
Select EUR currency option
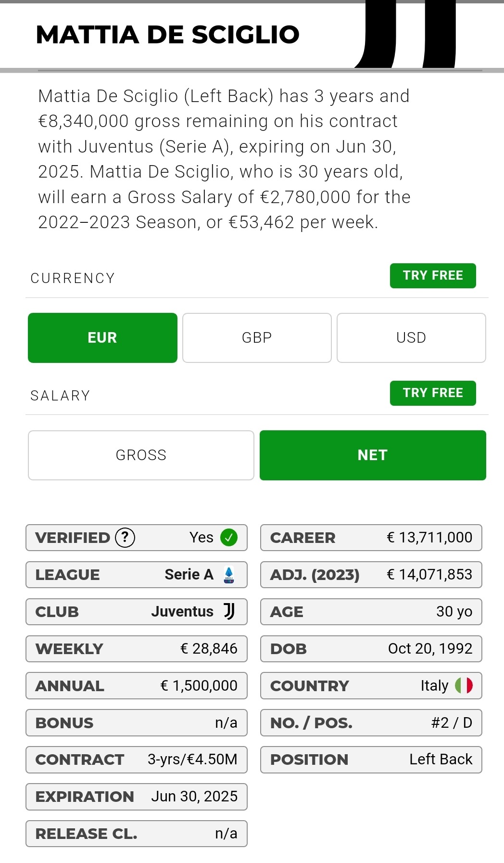[102, 338]
